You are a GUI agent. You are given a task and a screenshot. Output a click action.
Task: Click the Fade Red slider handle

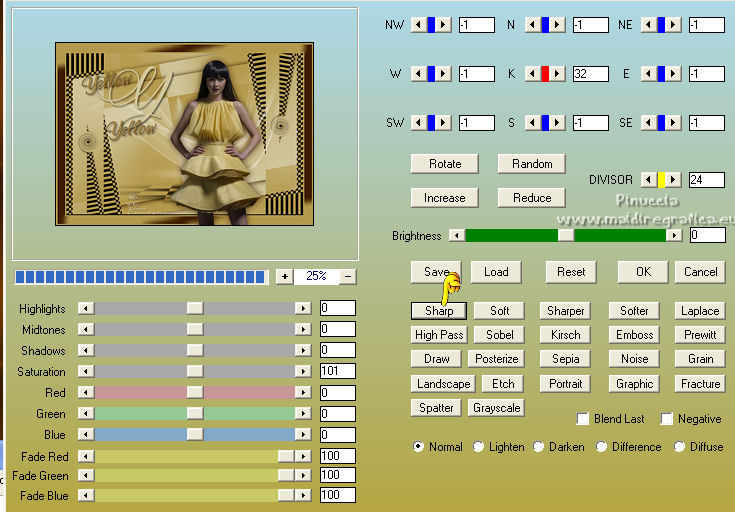click(x=285, y=456)
